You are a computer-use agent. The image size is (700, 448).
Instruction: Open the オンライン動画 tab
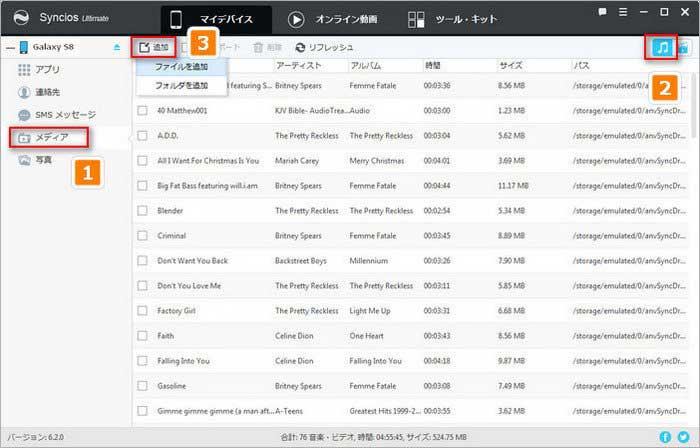pos(333,19)
